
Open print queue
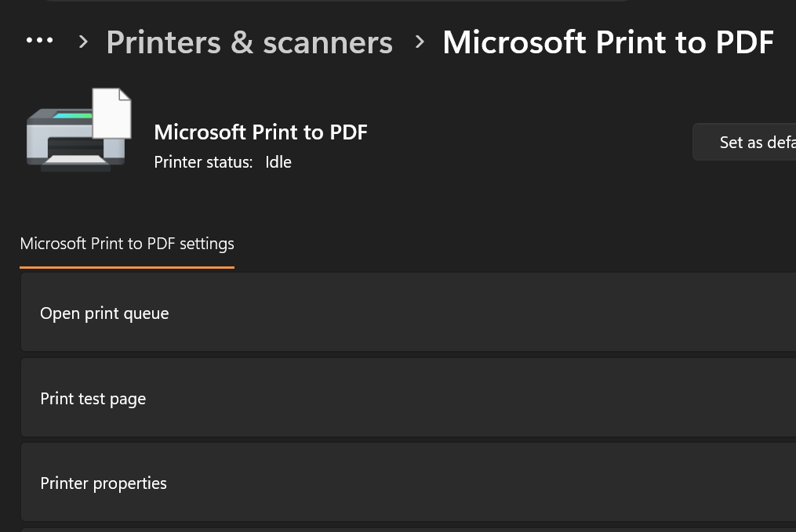click(x=104, y=313)
